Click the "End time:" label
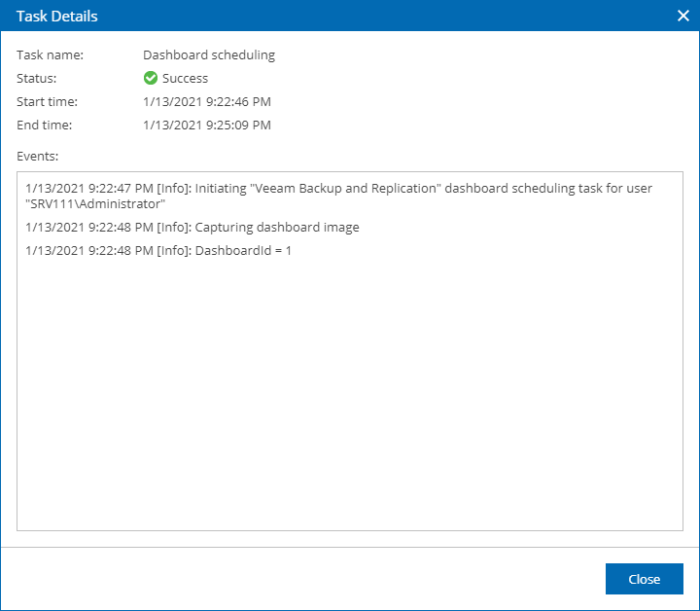 pyautogui.click(x=44, y=125)
